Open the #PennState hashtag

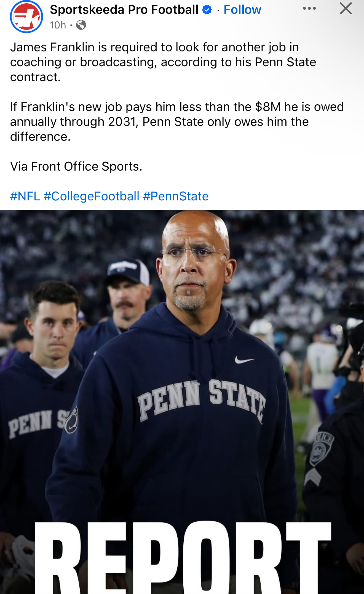pos(176,196)
